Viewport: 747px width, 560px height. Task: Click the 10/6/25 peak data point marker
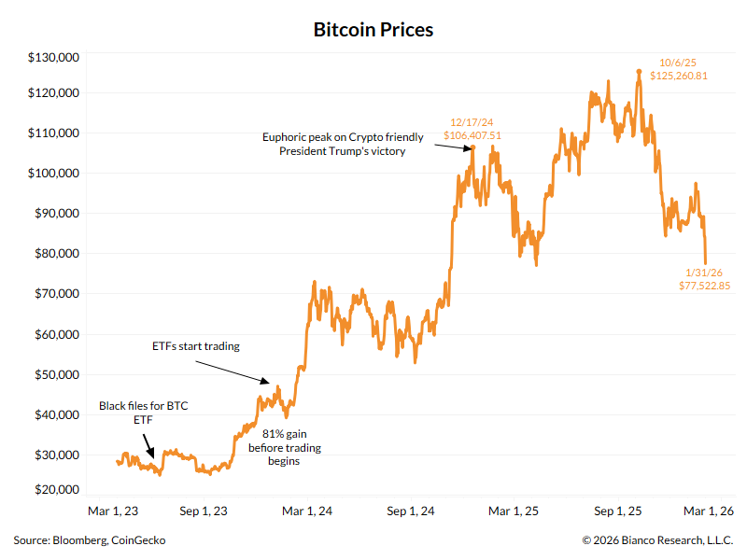point(639,71)
